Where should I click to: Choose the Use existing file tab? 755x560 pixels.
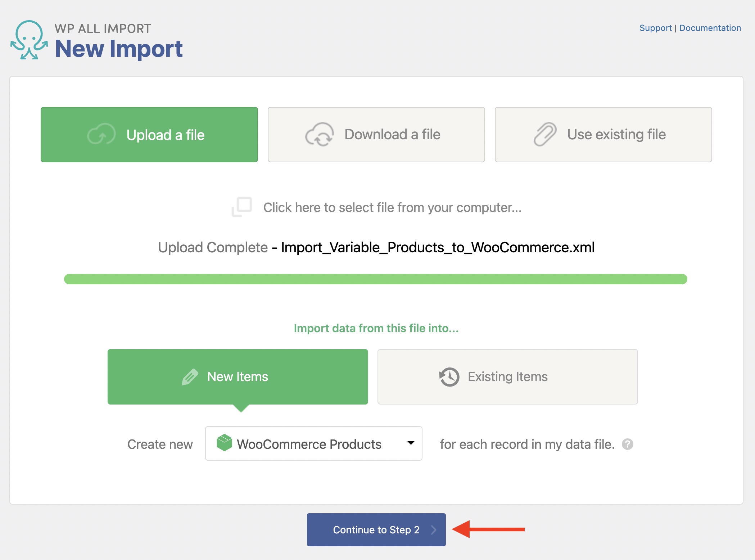(603, 135)
